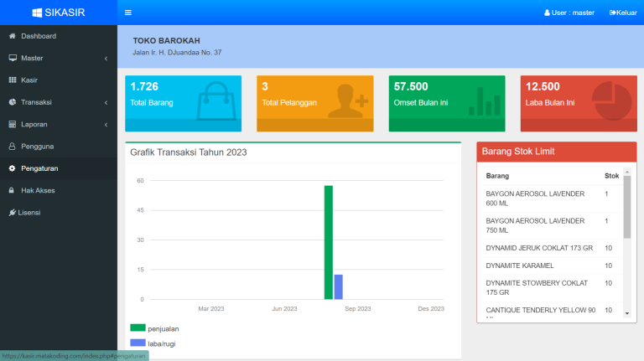The height and width of the screenshot is (361, 644).
Task: Open the User : master profile link
Action: click(x=569, y=13)
